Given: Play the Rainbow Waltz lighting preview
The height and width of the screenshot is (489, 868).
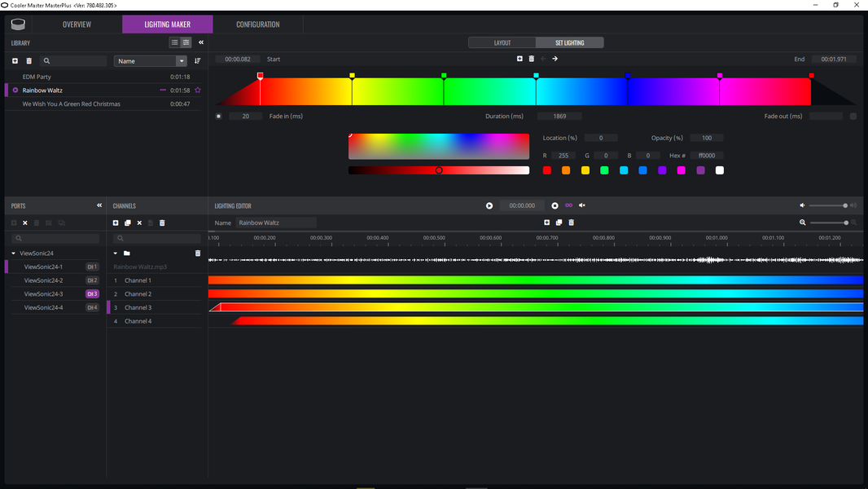Looking at the screenshot, I should pyautogui.click(x=489, y=205).
